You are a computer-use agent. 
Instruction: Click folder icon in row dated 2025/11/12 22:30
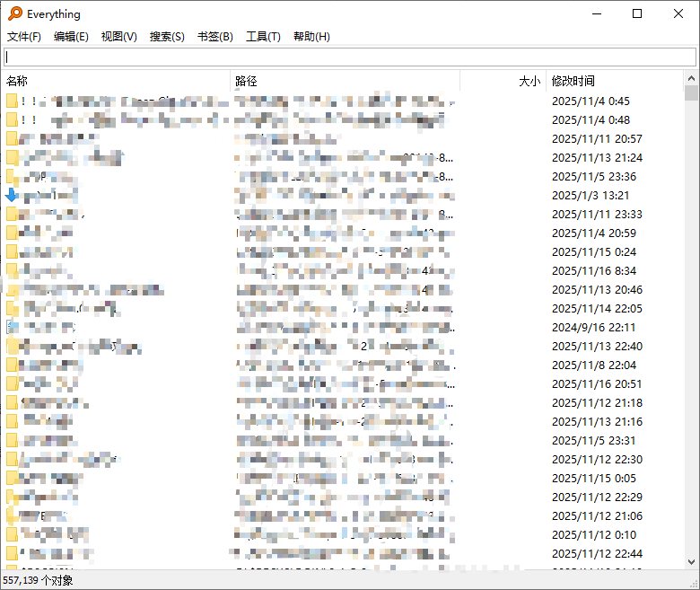click(12, 459)
